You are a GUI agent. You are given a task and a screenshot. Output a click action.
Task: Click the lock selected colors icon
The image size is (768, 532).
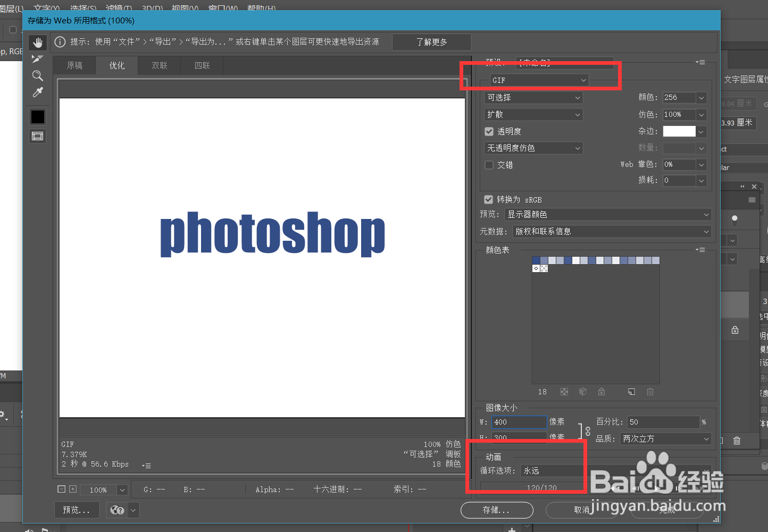coord(601,392)
